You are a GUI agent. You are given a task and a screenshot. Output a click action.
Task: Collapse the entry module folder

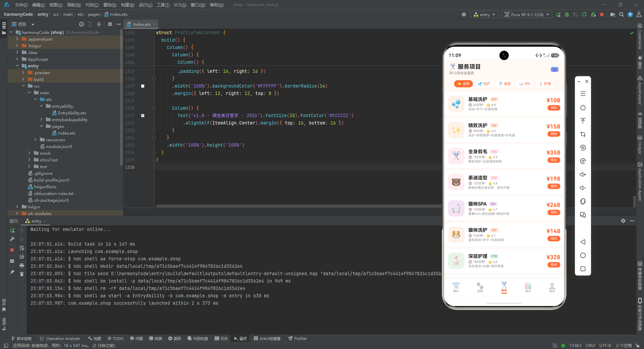(17, 66)
